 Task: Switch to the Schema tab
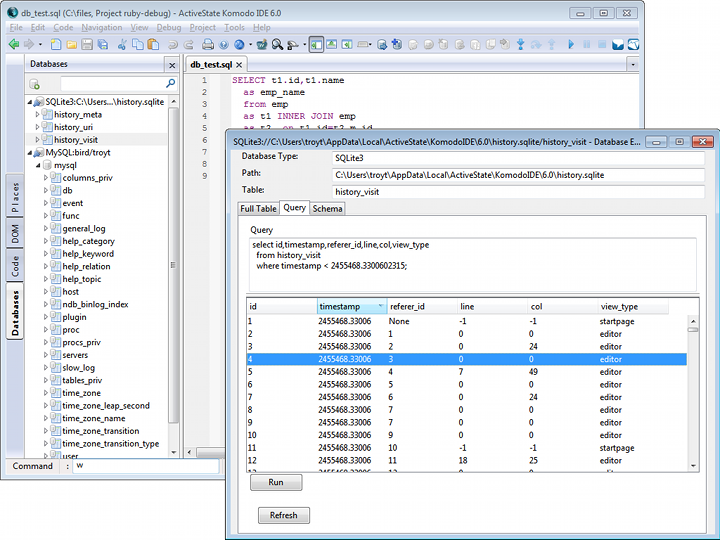327,208
